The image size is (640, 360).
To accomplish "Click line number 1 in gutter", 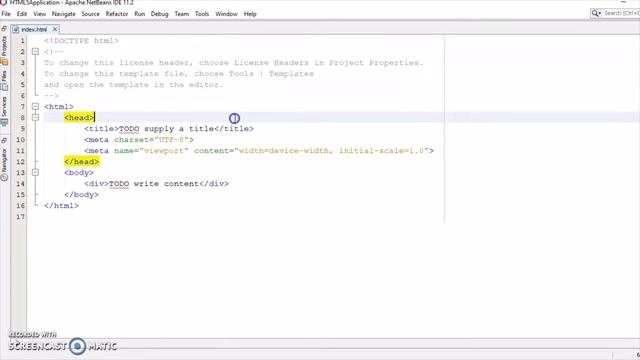I will point(22,41).
